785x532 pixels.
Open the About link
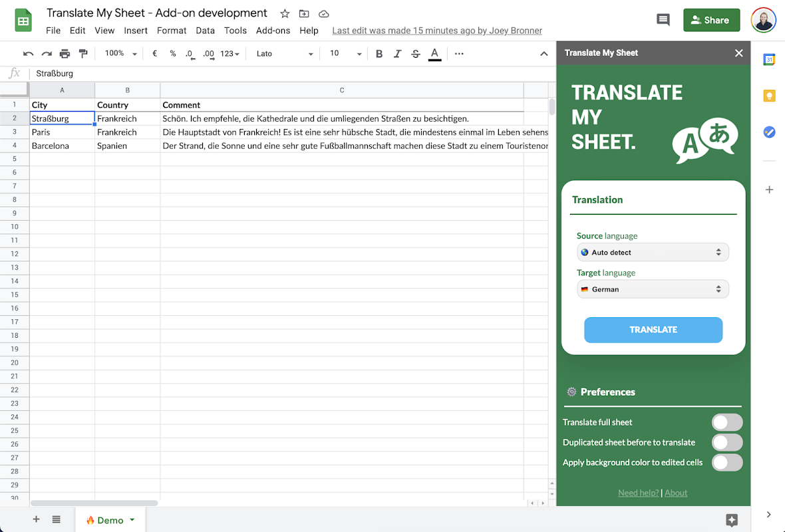tap(676, 493)
